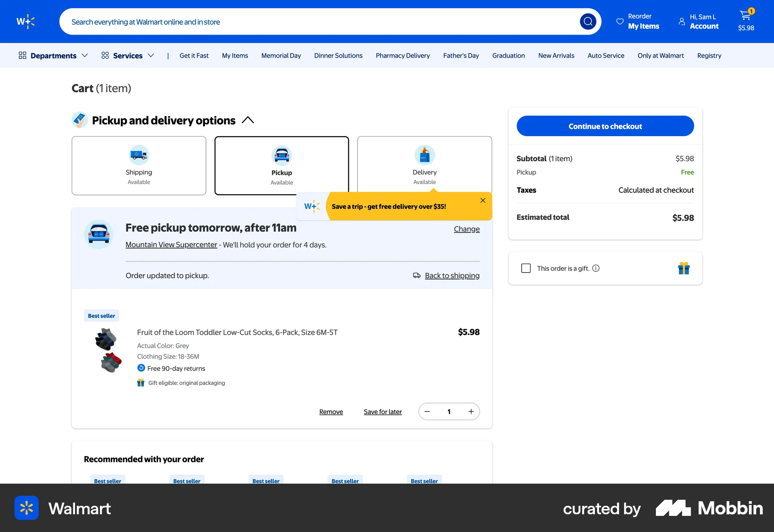Click the Reorder heart icon for My Items
This screenshot has width=774, height=532.
[x=620, y=21]
